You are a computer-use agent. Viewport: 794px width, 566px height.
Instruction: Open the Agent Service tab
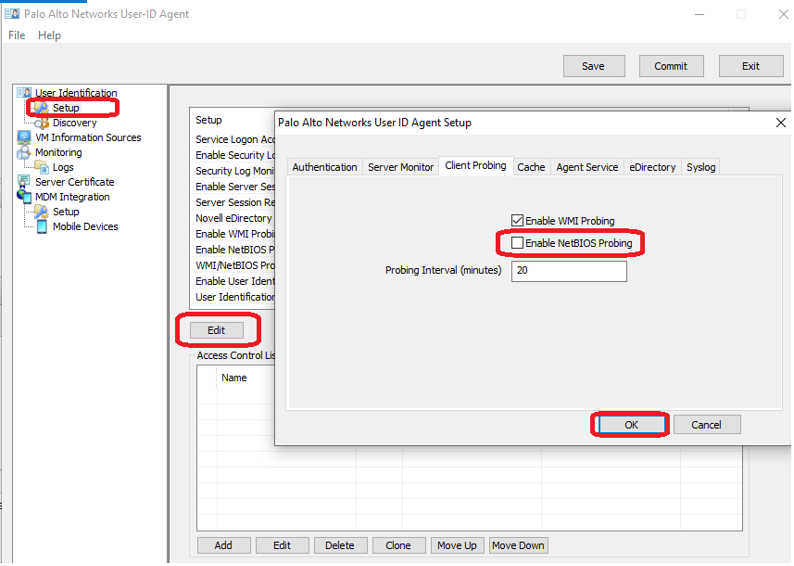pyautogui.click(x=587, y=167)
